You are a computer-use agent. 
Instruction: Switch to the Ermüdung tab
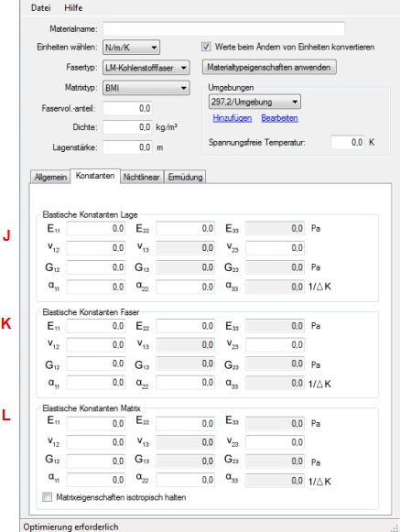185,177
